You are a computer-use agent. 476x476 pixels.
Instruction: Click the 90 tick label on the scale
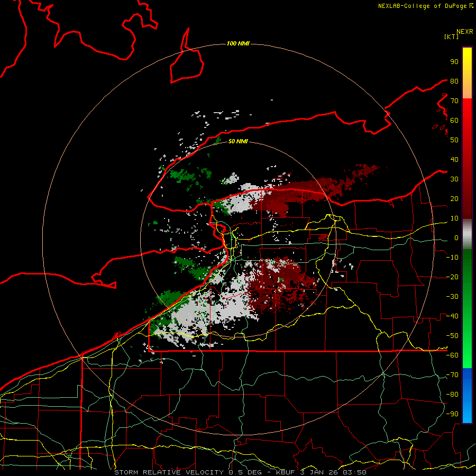454,62
